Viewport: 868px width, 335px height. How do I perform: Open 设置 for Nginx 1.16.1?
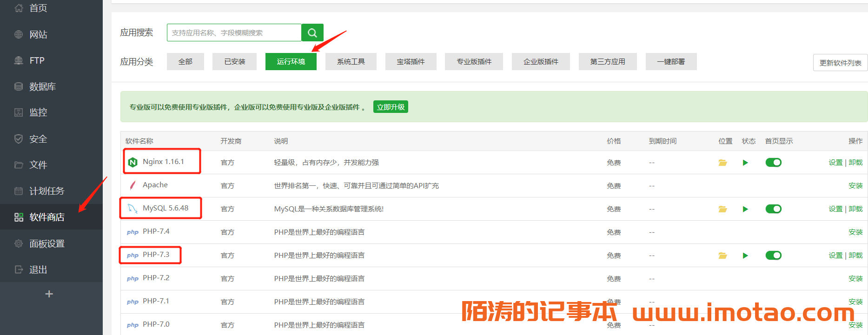[x=835, y=163]
